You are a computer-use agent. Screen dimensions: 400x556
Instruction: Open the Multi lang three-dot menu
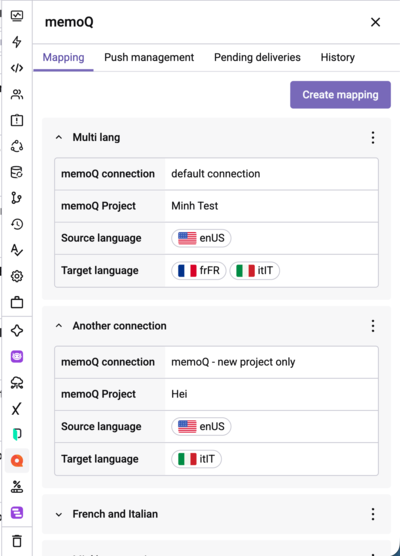[373, 138]
